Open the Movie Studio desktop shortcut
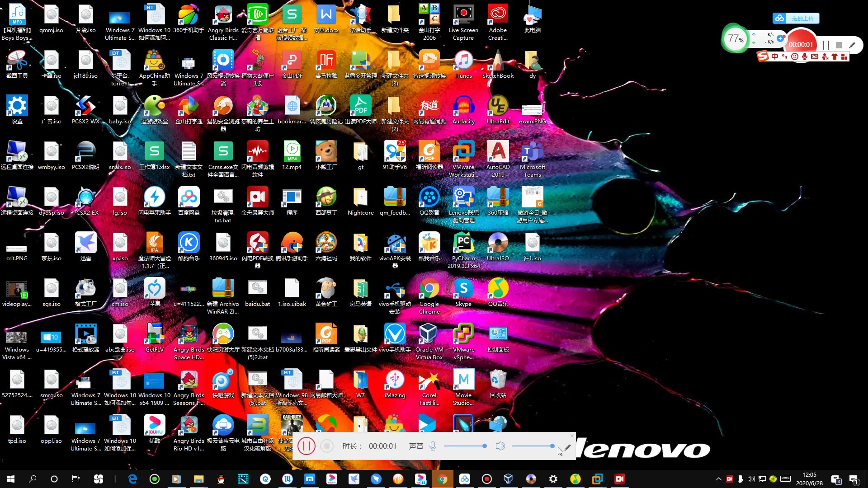This screenshot has width=868, height=488. click(x=463, y=387)
